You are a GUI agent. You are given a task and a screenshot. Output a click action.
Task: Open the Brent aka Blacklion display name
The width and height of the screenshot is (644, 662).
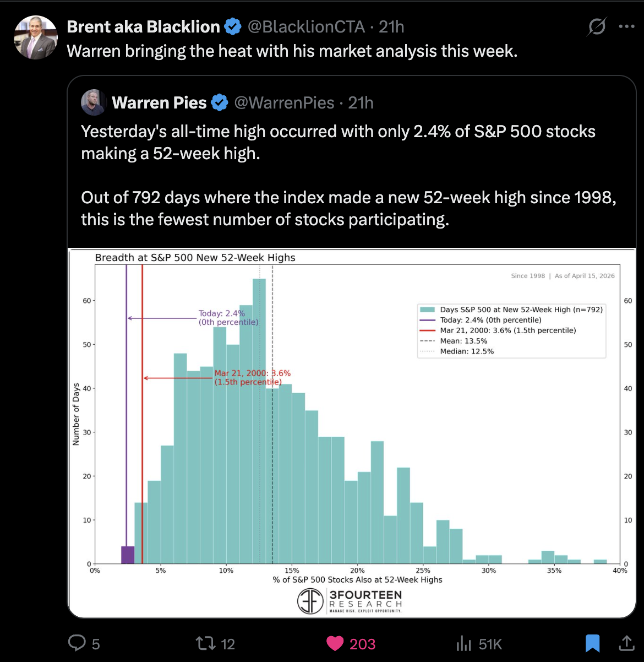click(x=143, y=26)
